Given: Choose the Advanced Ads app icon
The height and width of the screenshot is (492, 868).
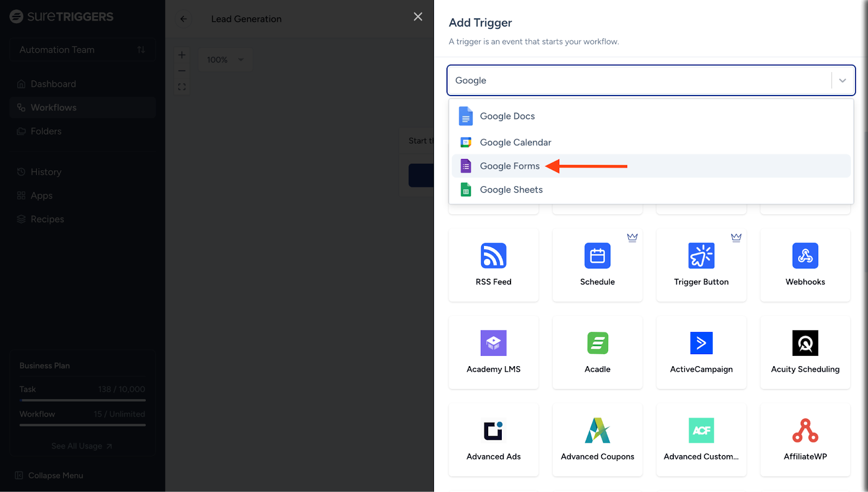Looking at the screenshot, I should (x=493, y=430).
